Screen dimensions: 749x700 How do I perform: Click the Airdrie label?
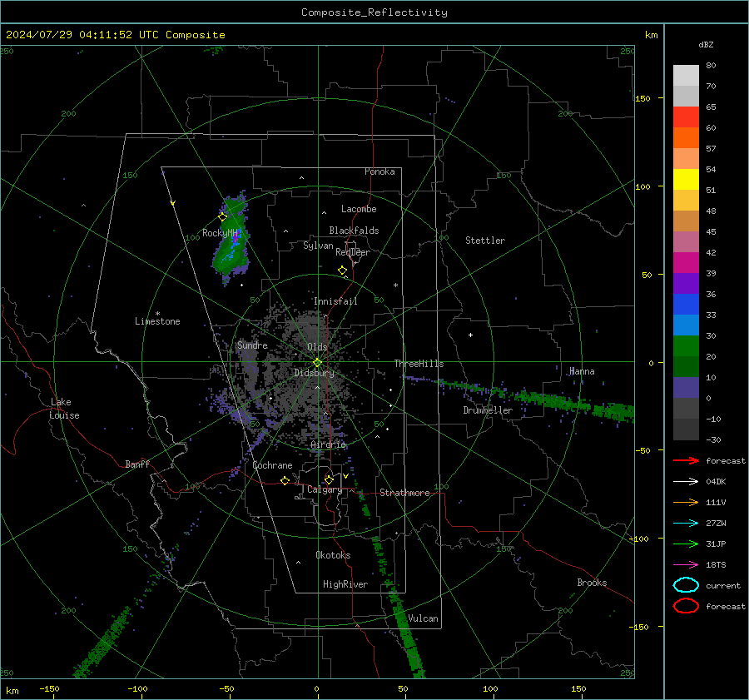point(328,444)
